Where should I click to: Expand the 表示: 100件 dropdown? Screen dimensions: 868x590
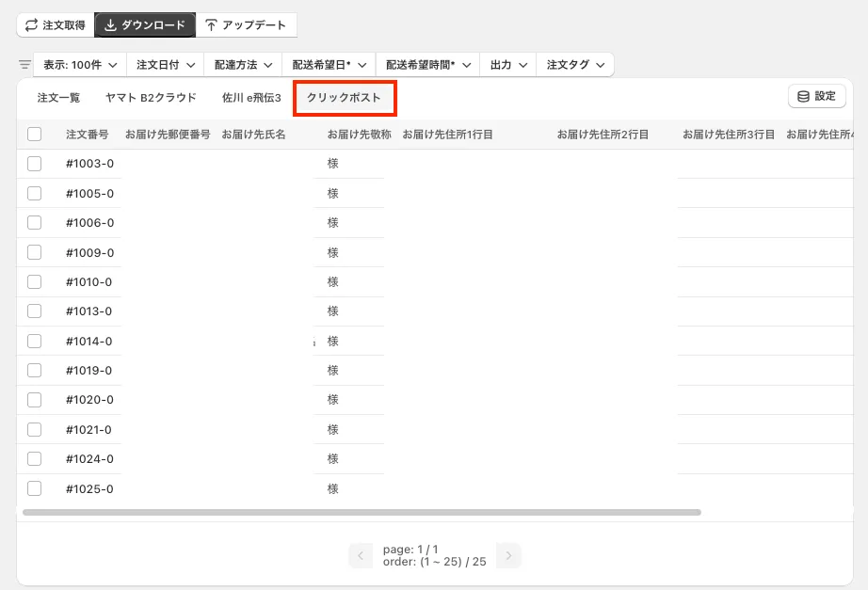(80, 65)
